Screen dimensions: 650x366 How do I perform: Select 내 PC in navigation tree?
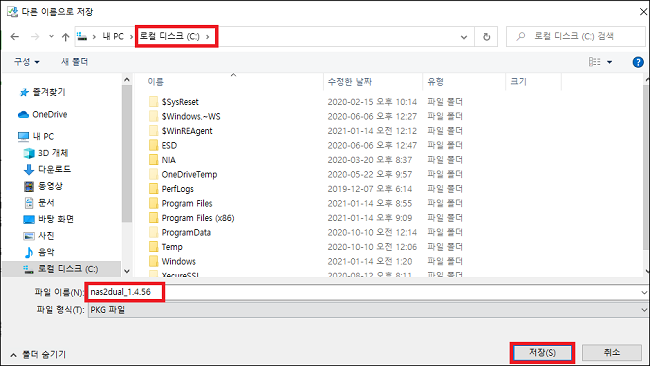(x=43, y=136)
